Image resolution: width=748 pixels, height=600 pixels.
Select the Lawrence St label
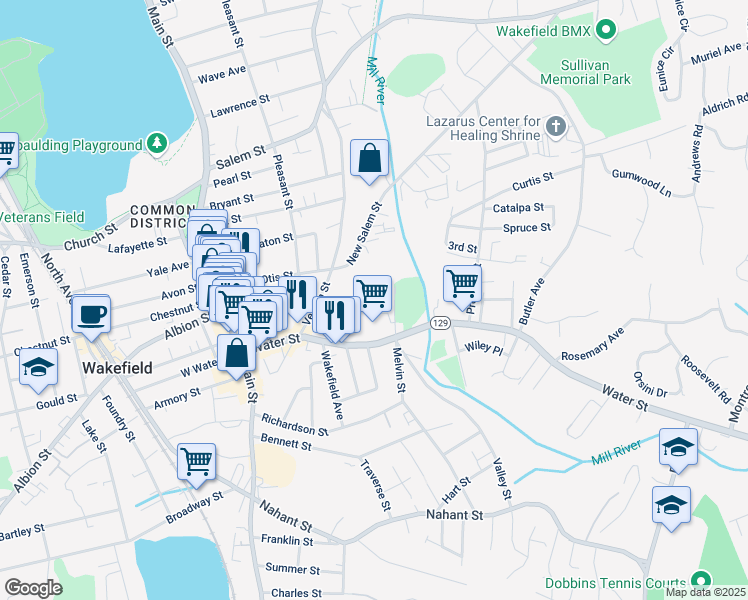click(240, 106)
